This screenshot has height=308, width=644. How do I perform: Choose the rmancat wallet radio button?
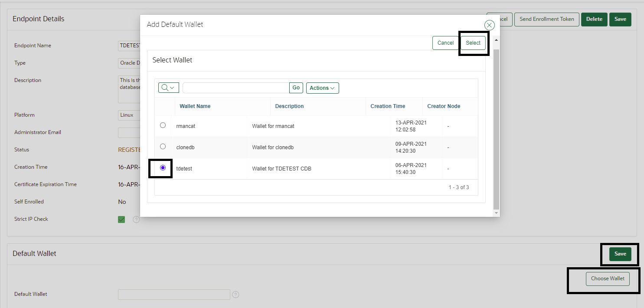coord(163,125)
